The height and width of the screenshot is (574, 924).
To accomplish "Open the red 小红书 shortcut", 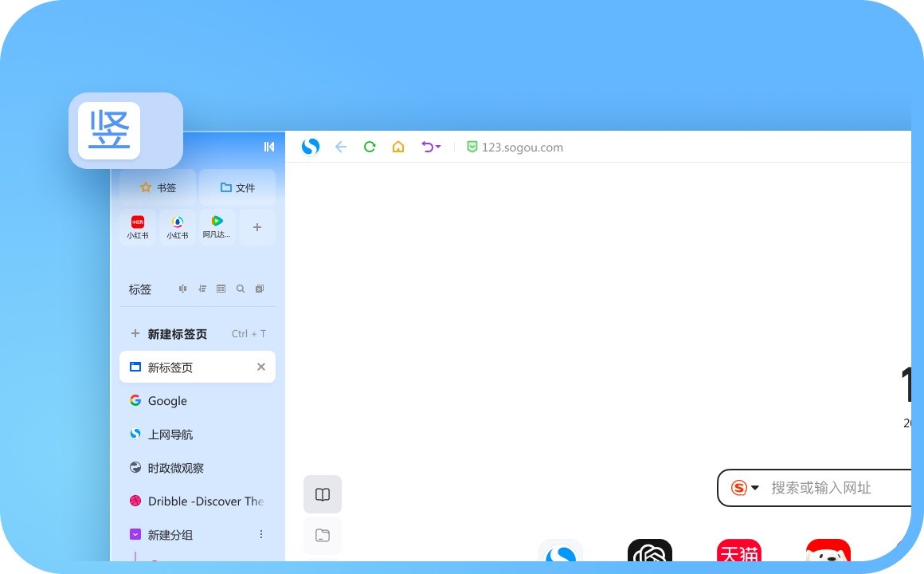I will 138,227.
